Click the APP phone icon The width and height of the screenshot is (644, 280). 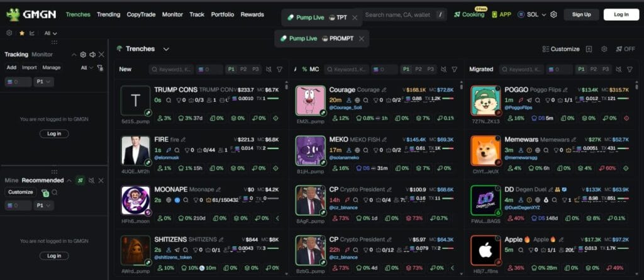click(494, 14)
